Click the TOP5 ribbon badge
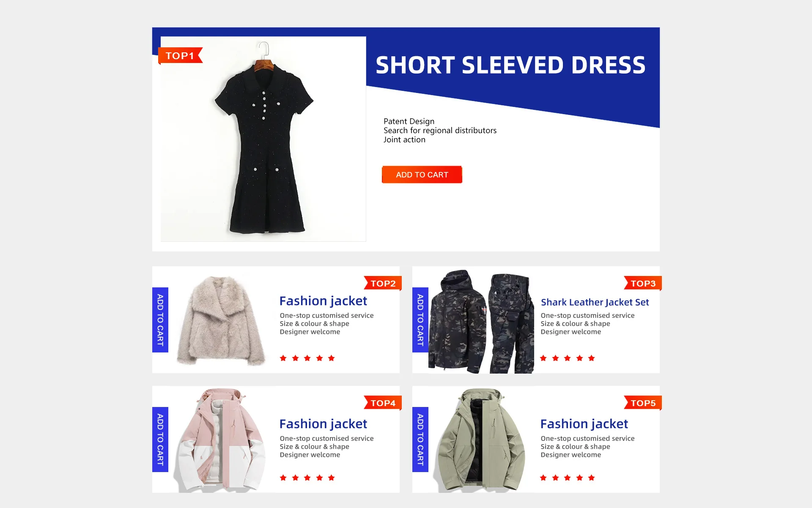The width and height of the screenshot is (812, 508). (643, 403)
